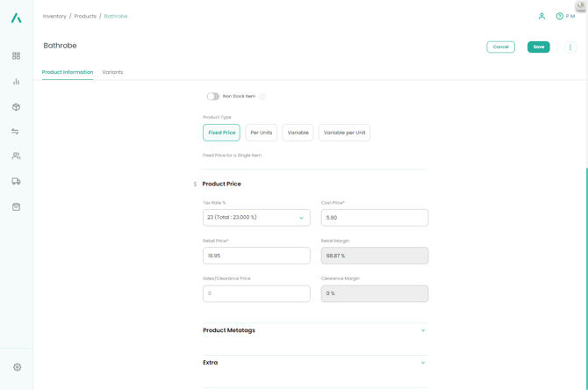
Task: Switch to the Variants tab
Action: tap(112, 72)
